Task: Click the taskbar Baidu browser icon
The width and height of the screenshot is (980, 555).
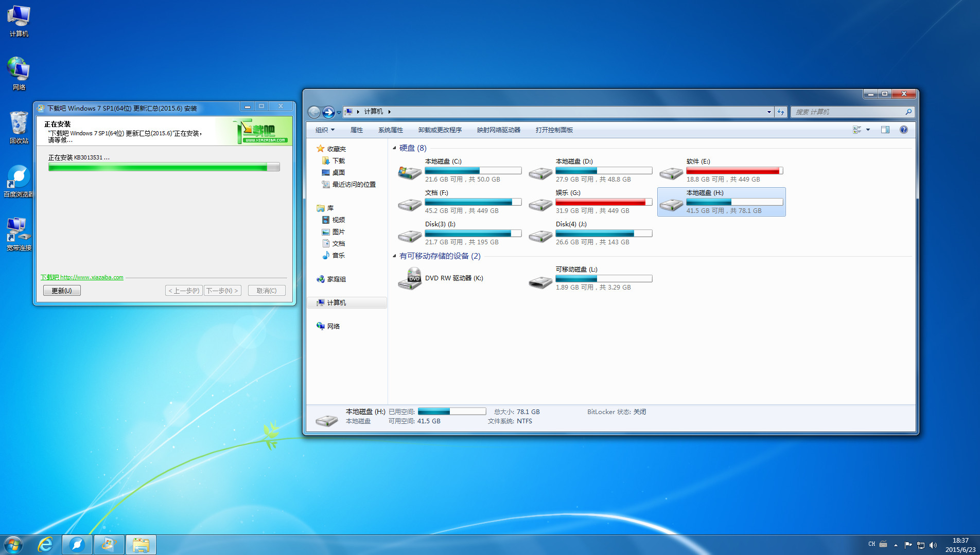Action: (x=77, y=544)
